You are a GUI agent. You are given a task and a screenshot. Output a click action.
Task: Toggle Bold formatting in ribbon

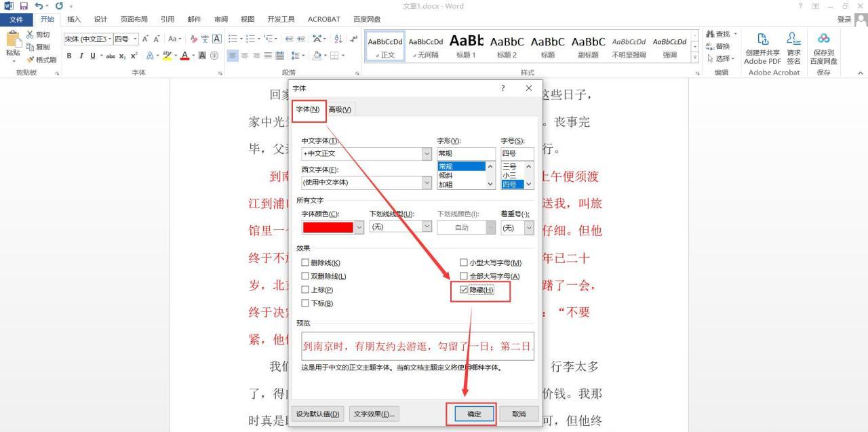69,56
